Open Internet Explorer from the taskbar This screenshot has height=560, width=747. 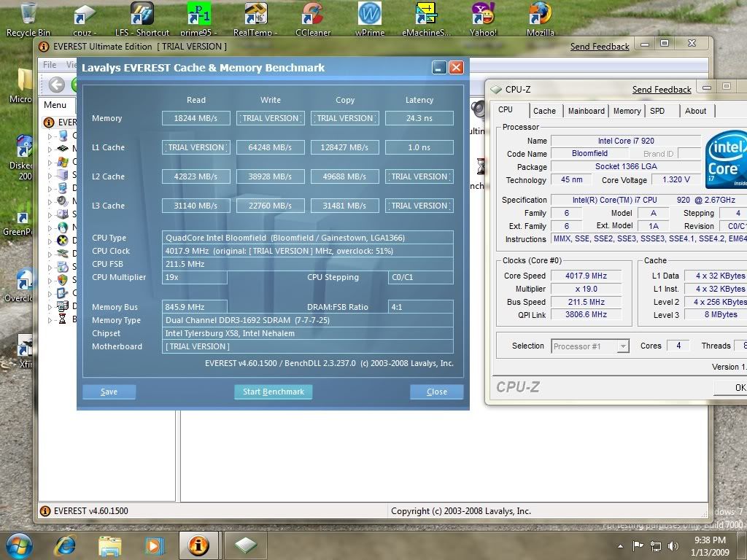[x=65, y=545]
